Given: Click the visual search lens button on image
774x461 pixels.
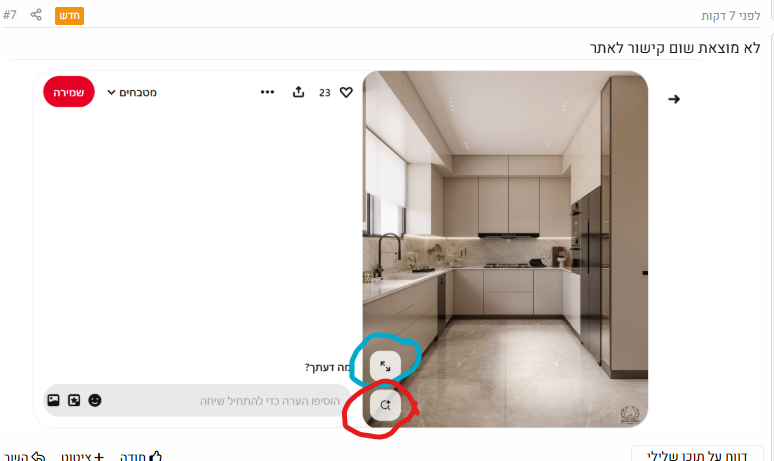Looking at the screenshot, I should pos(385,405).
